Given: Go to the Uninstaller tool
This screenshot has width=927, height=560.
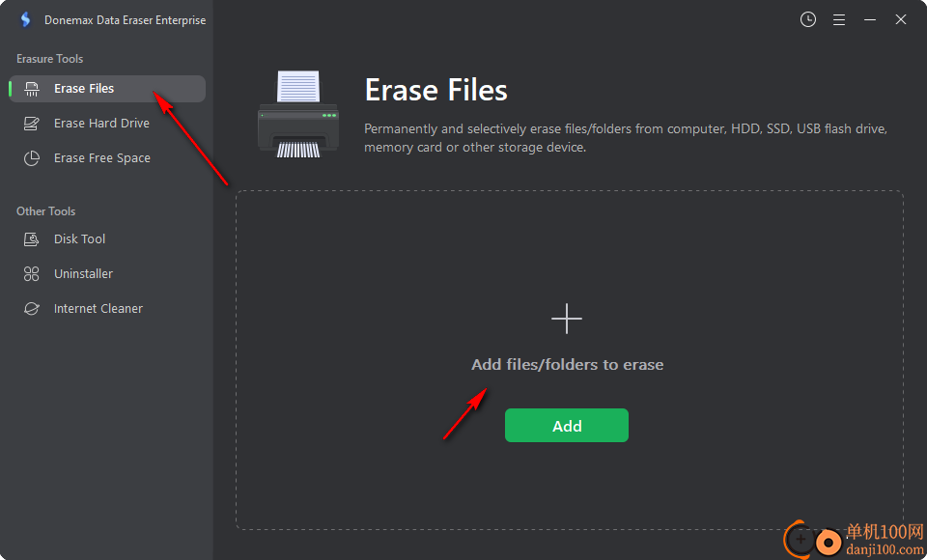Looking at the screenshot, I should 83,274.
